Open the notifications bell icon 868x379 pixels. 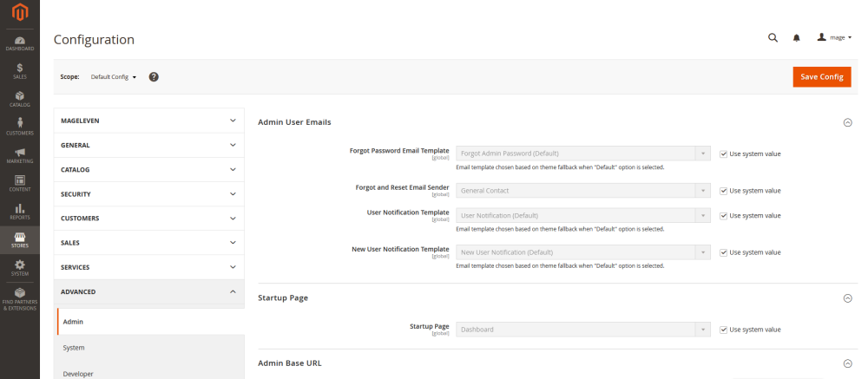797,38
